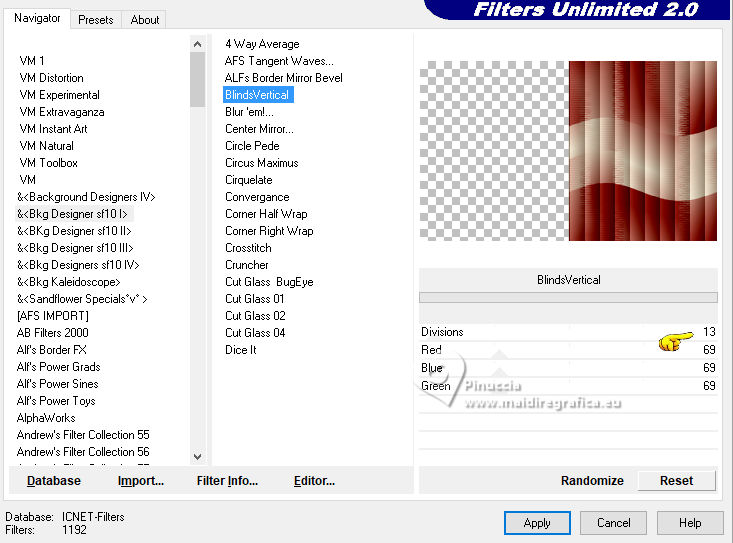The image size is (733, 543).
Task: Choose ALFs Border Mirror Bevel filter
Action: [284, 78]
